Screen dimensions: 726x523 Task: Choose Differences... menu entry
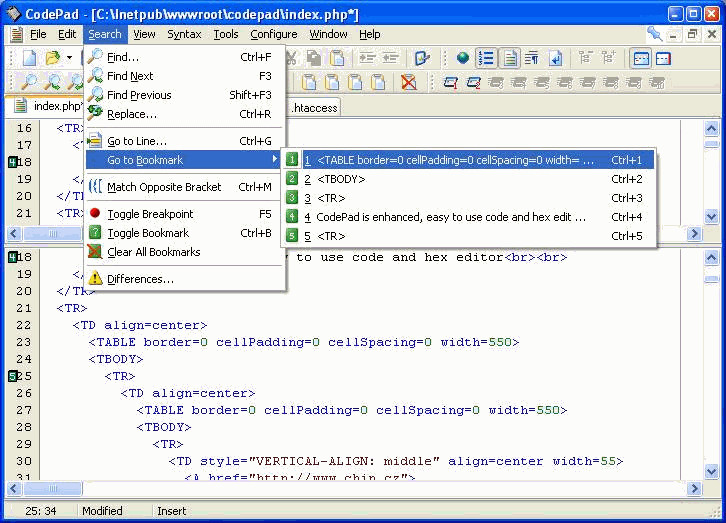(184, 279)
